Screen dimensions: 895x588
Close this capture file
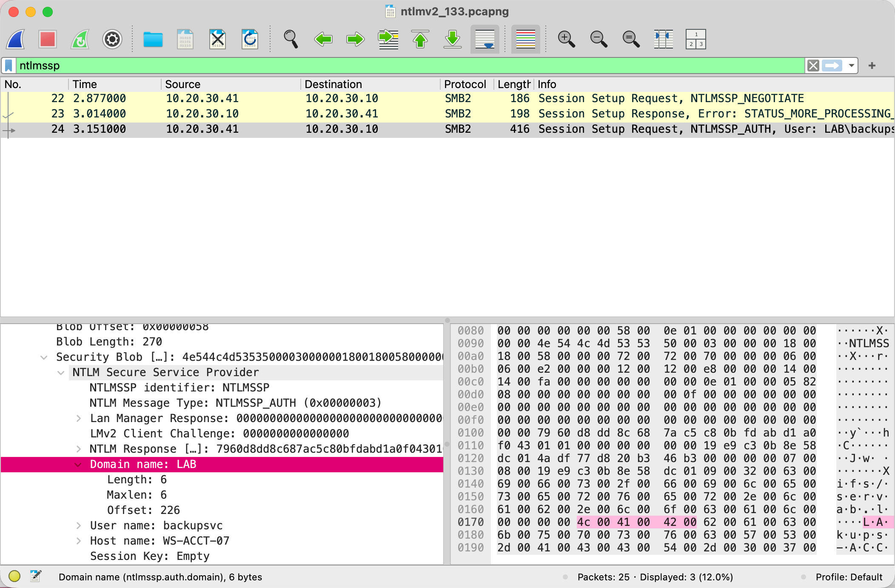[x=217, y=40]
